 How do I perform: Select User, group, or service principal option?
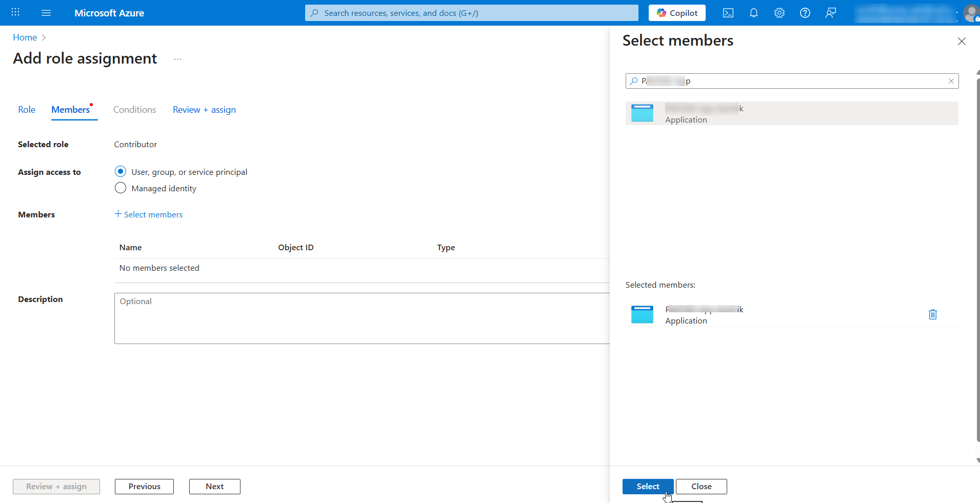click(121, 171)
